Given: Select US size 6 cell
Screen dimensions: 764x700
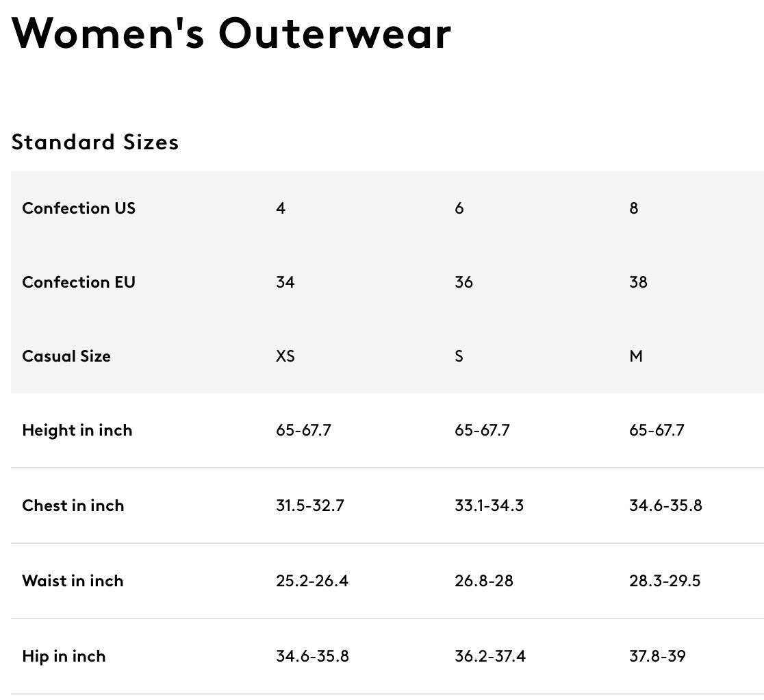Looking at the screenshot, I should (459, 208).
